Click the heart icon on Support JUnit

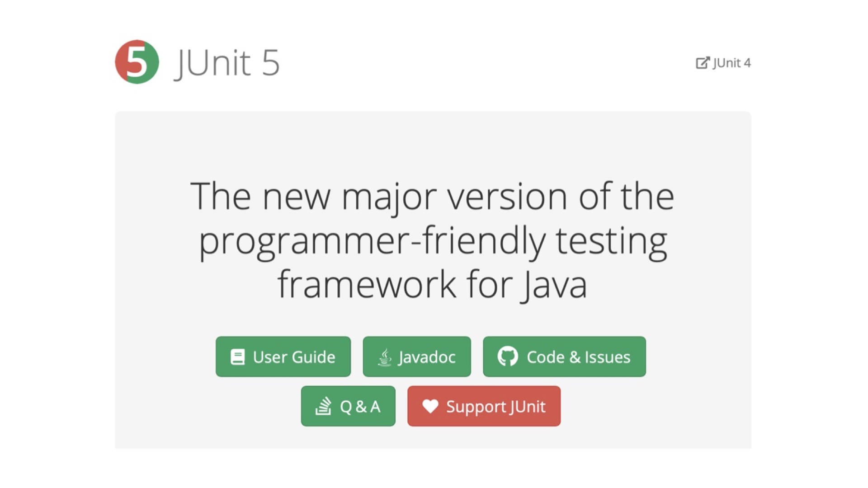click(x=430, y=406)
